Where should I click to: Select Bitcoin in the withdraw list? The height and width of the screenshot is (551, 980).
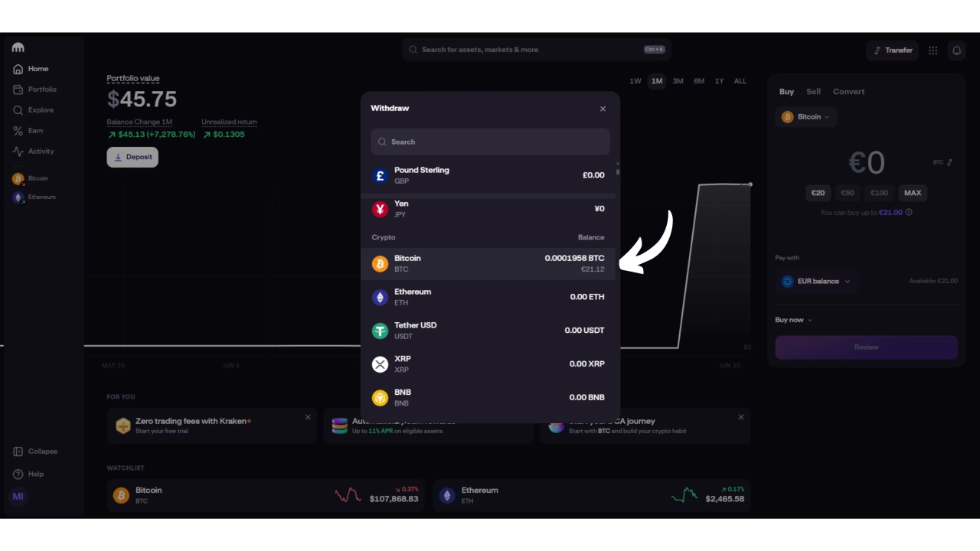coord(488,264)
